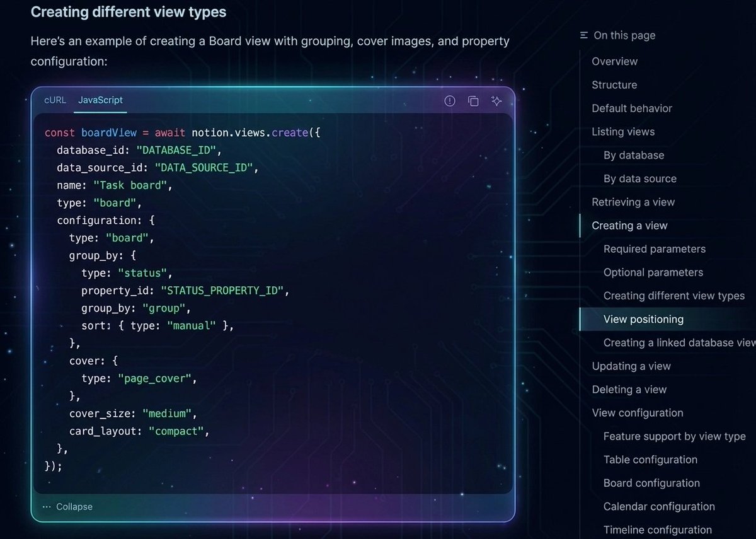This screenshot has height=539, width=756.
Task: Open Creating a linked database view link
Action: 679,343
